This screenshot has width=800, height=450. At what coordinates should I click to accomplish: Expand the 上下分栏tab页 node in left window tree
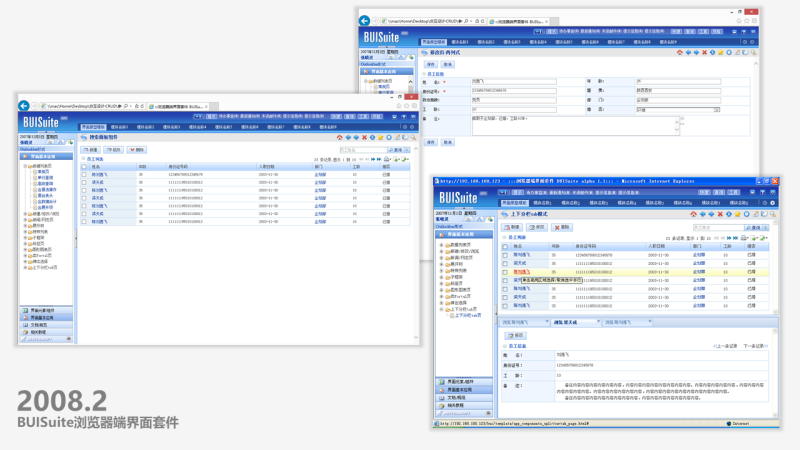tap(25, 267)
